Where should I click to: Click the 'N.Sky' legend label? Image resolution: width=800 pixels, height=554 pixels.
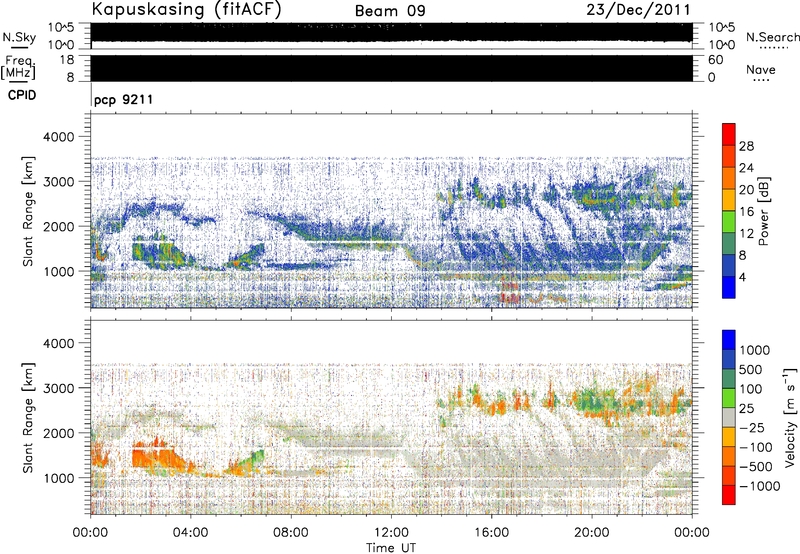[x=19, y=37]
